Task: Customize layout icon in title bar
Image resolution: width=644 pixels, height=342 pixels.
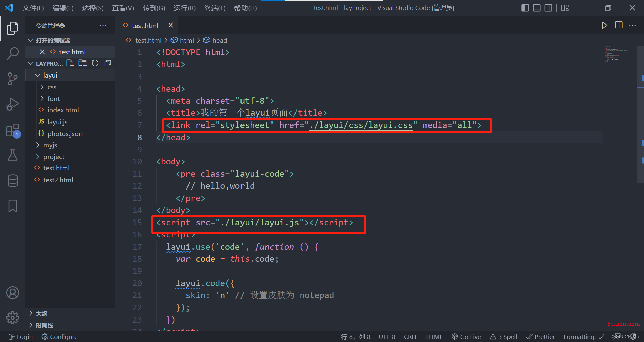Action: point(565,8)
